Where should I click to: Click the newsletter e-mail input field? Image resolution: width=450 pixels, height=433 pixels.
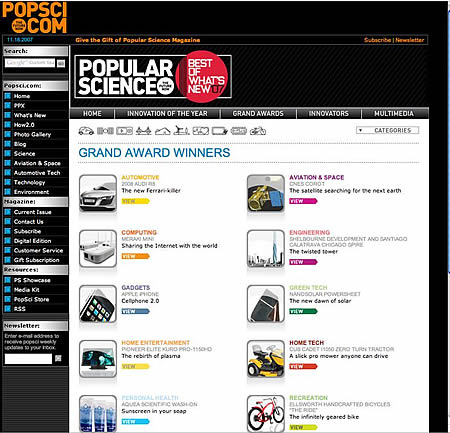(x=28, y=359)
